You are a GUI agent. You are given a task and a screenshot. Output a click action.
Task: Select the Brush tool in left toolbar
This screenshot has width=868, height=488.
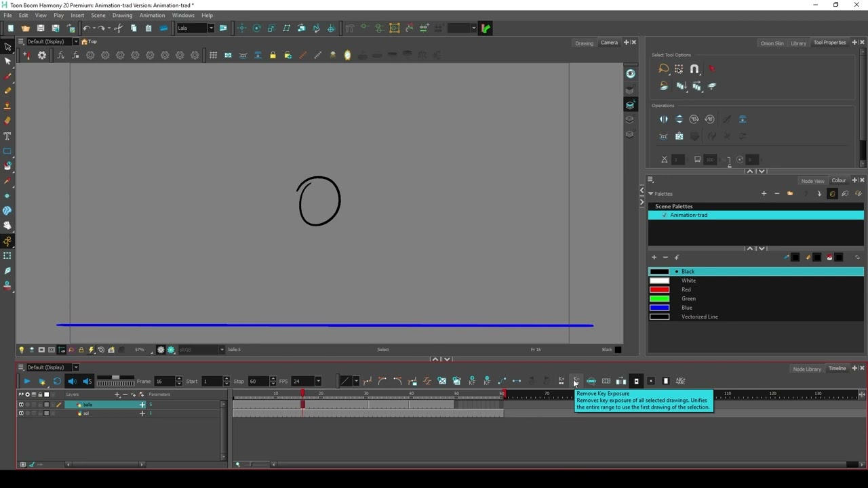[x=7, y=76]
